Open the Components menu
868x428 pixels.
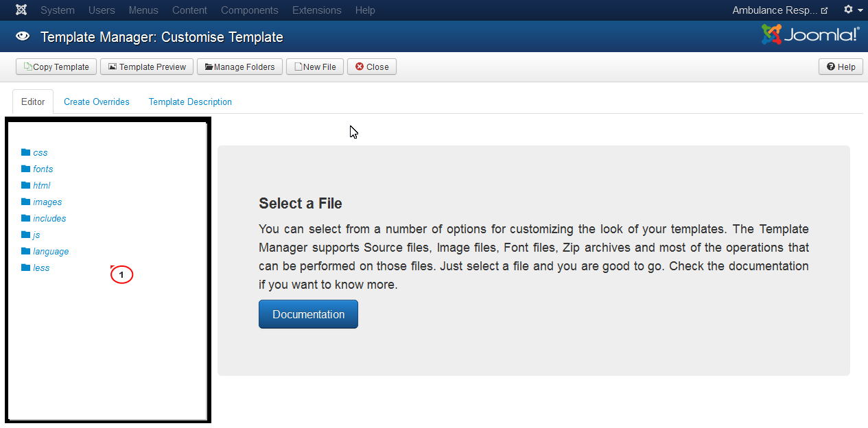click(250, 10)
